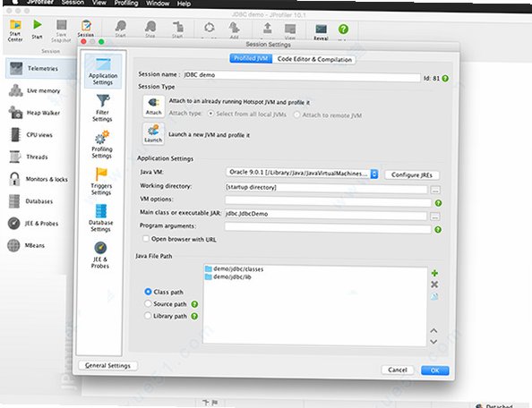Click the VM options input field

pos(328,201)
